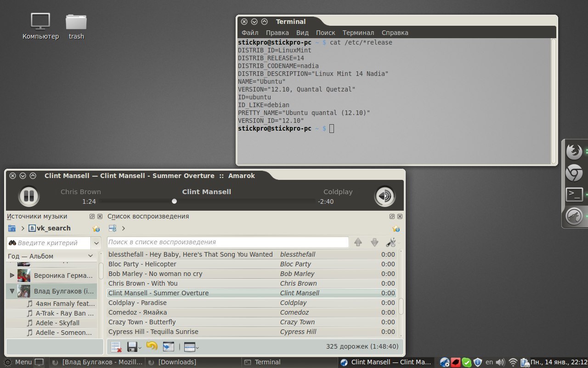Open filter criteria dropdown arrow
This screenshot has height=368, width=588.
click(96, 243)
